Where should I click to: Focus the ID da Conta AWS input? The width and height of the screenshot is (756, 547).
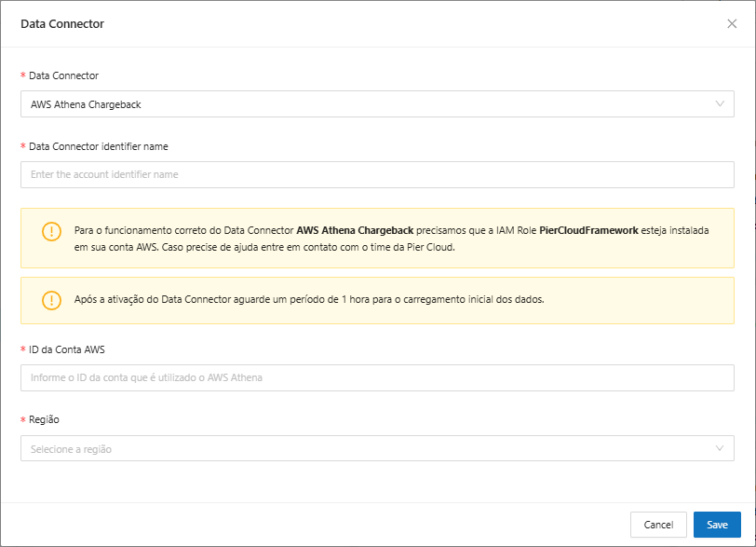point(377,377)
